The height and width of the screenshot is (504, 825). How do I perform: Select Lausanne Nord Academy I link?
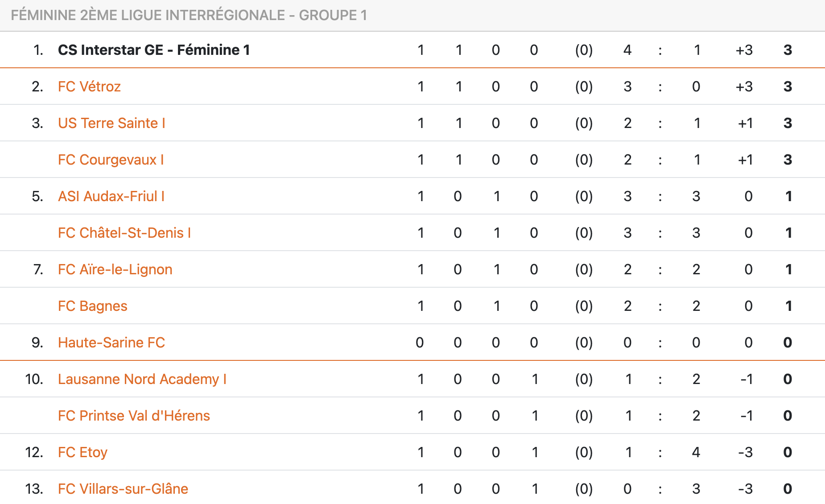(142, 379)
